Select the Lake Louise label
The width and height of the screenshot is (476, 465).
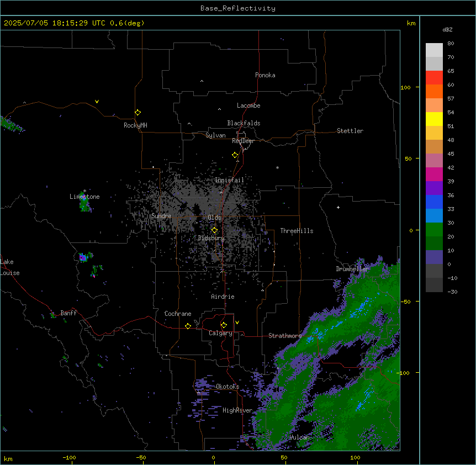[x=10, y=267]
